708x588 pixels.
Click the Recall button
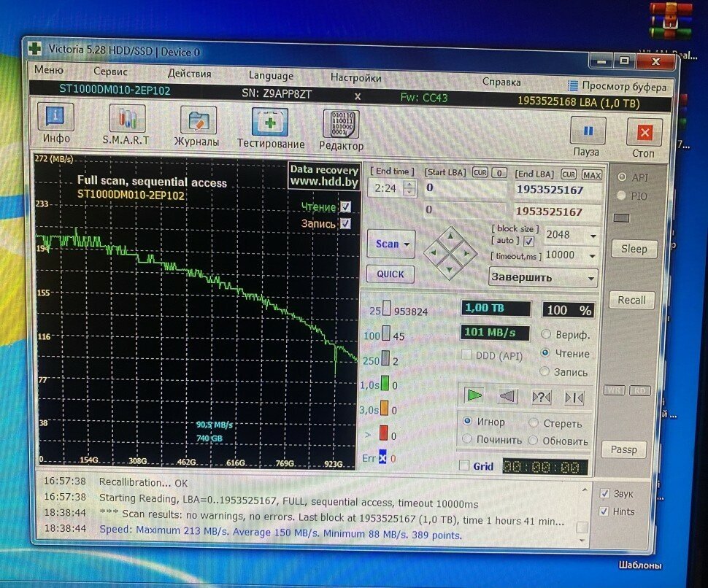point(631,300)
